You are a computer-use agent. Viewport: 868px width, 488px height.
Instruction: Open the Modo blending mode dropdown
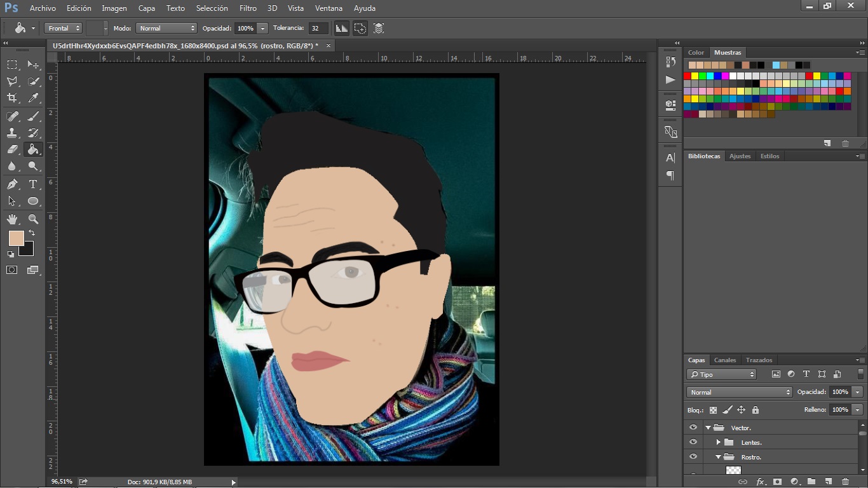tap(166, 28)
